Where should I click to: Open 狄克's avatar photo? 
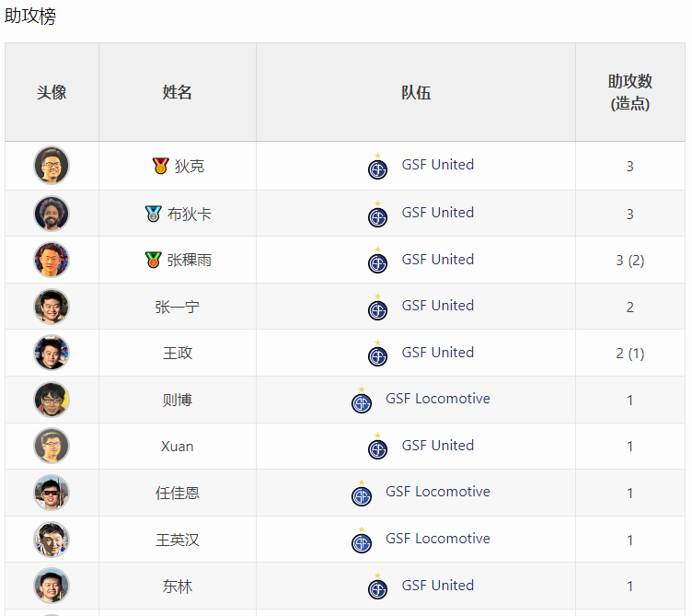pos(52,166)
